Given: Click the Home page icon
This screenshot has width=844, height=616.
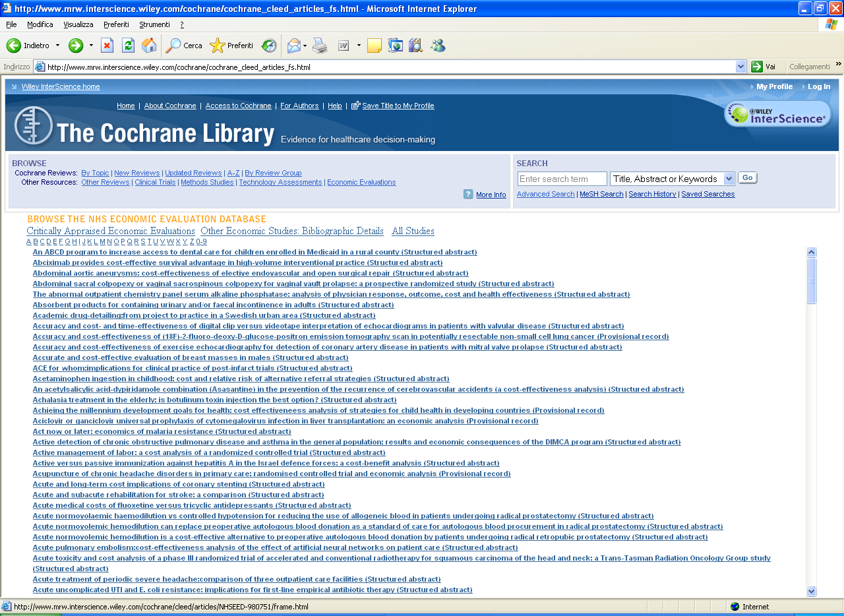Looking at the screenshot, I should 149,46.
